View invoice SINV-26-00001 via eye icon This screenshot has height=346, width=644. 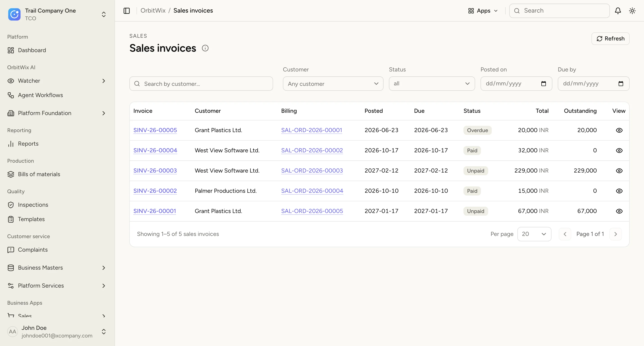(x=619, y=211)
